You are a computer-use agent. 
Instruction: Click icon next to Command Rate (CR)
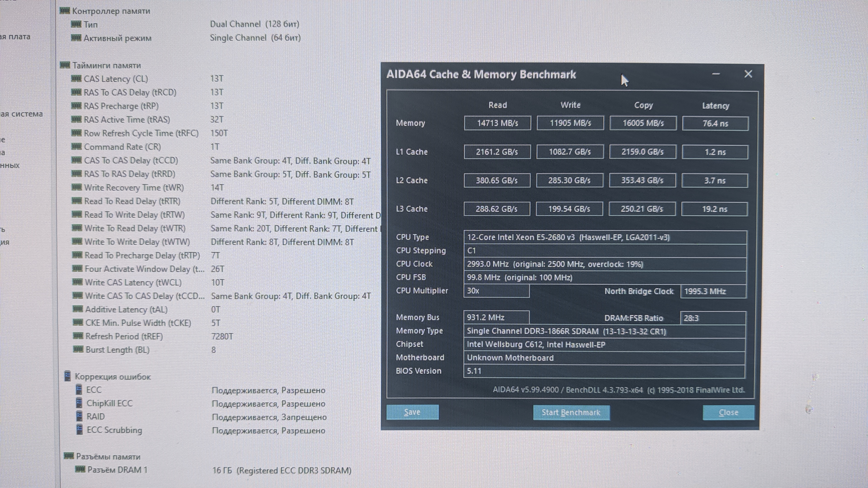pos(76,146)
